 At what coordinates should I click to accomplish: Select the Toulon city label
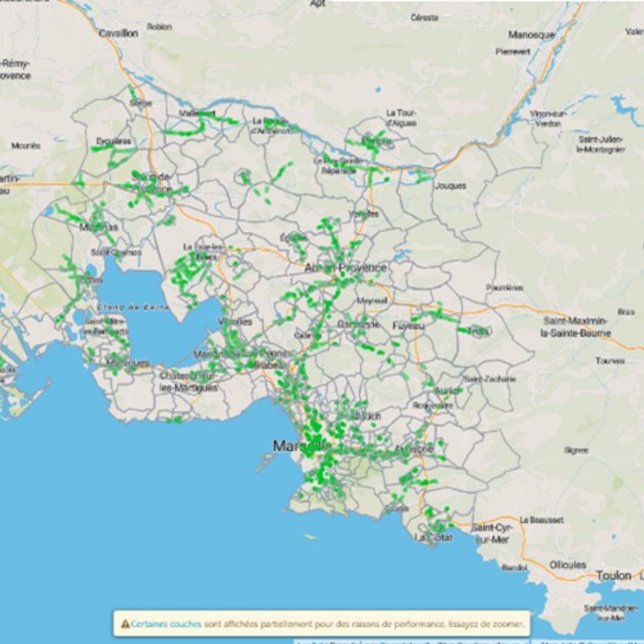pyautogui.click(x=614, y=576)
